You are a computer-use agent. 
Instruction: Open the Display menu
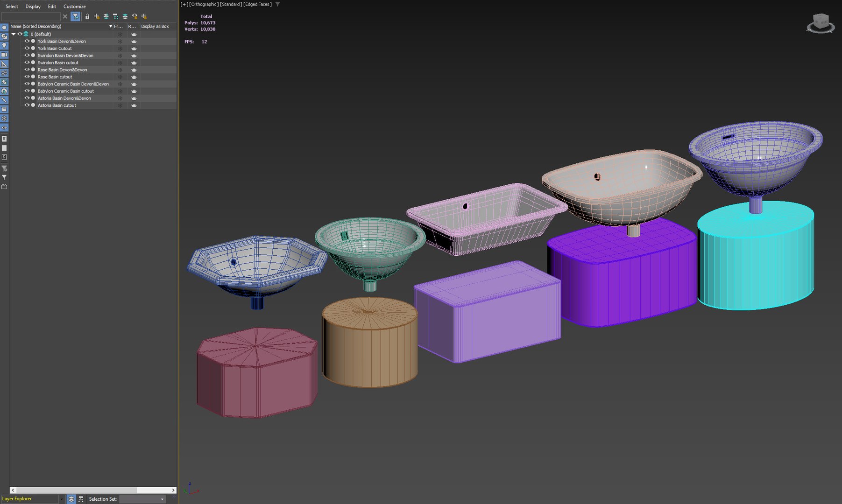[x=33, y=7]
